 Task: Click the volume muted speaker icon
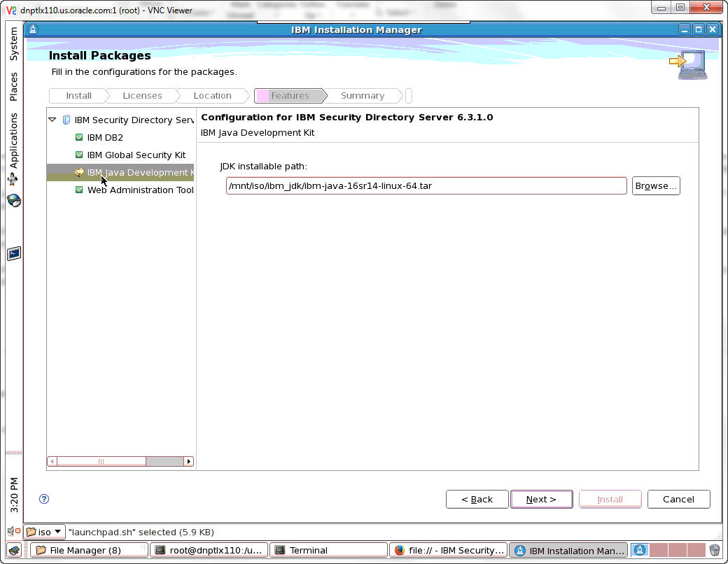tap(13, 531)
